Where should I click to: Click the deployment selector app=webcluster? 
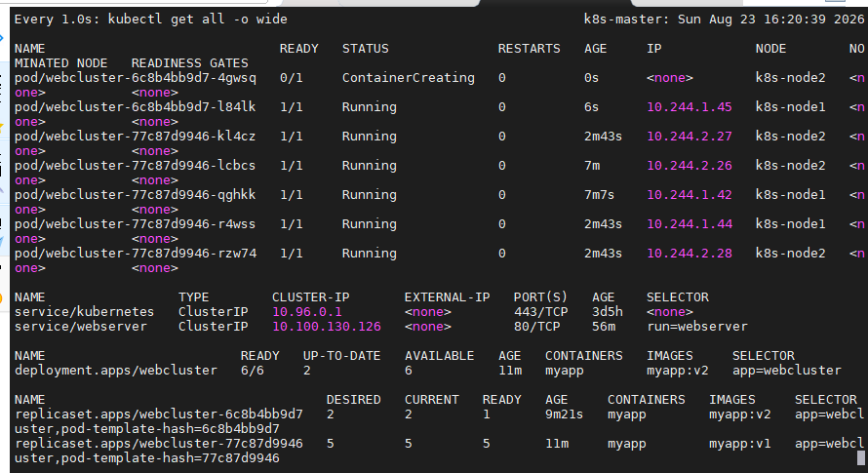click(787, 371)
